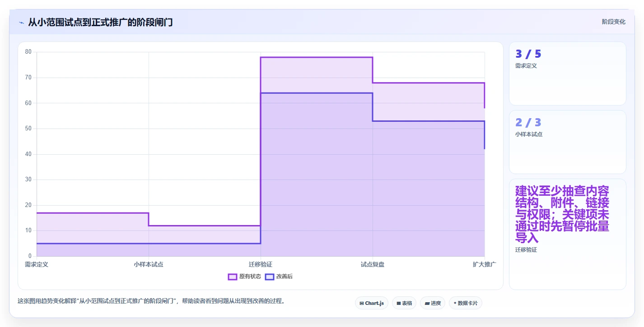
Task: Click the 50 y-axis tick value
Action: click(28, 129)
